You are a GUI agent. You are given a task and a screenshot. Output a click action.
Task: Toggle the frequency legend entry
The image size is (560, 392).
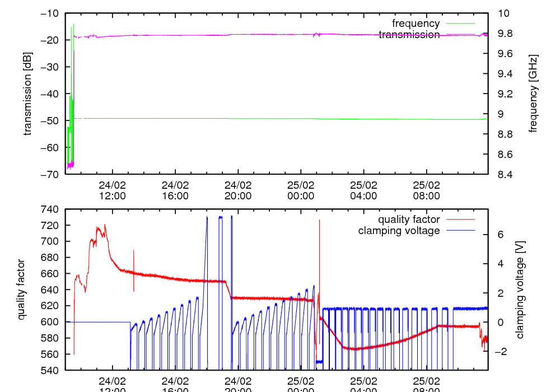[x=416, y=24]
